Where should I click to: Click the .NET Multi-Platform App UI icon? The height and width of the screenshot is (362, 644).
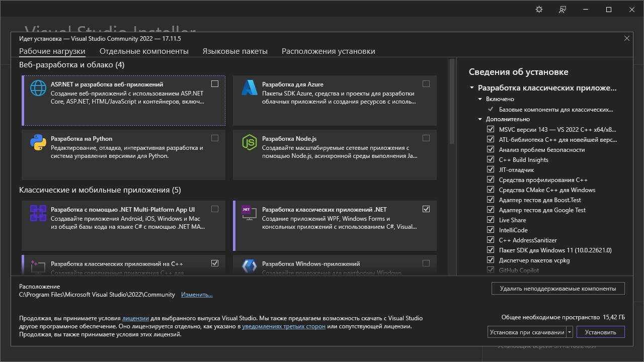click(x=38, y=213)
